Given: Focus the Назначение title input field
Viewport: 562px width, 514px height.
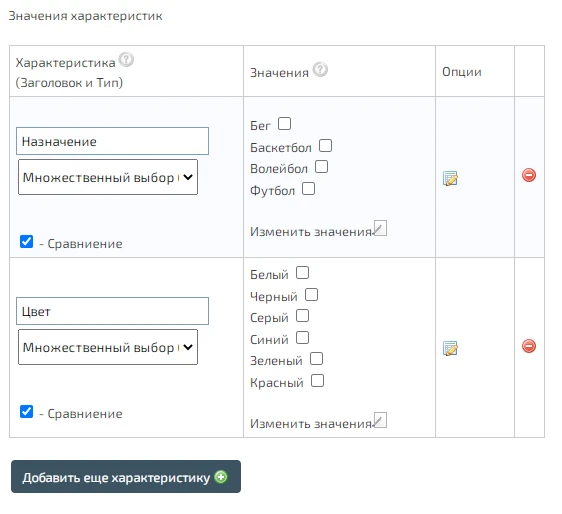Looking at the screenshot, I should [x=113, y=141].
